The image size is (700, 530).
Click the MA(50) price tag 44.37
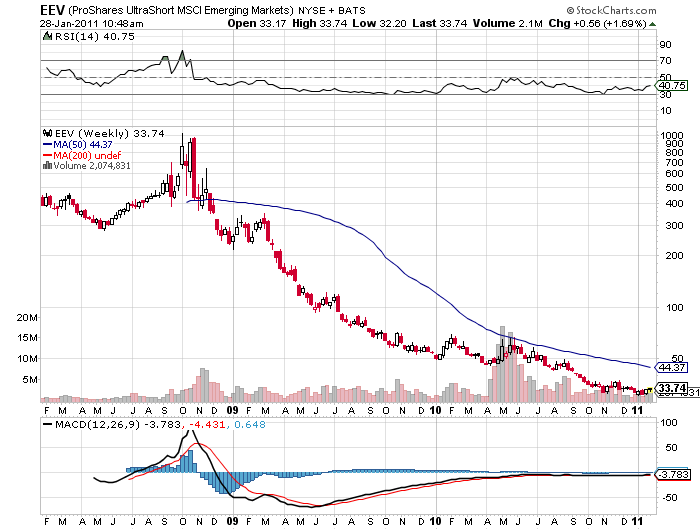click(x=672, y=367)
